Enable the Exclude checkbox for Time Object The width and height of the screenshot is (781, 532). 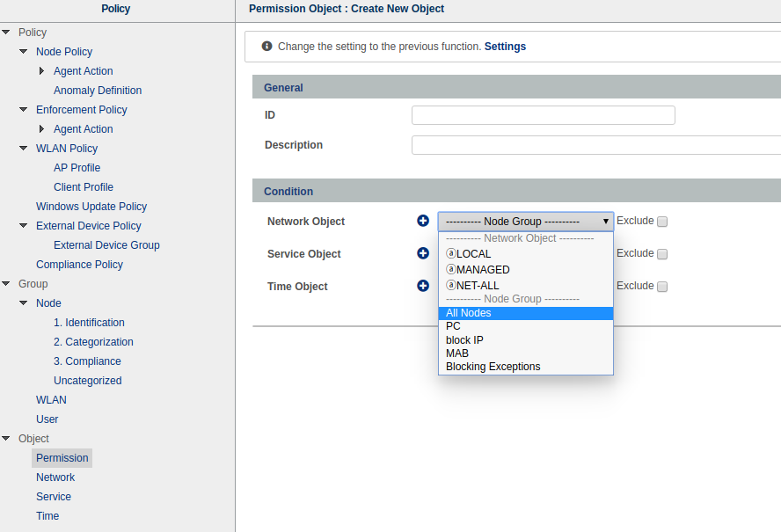tap(662, 287)
